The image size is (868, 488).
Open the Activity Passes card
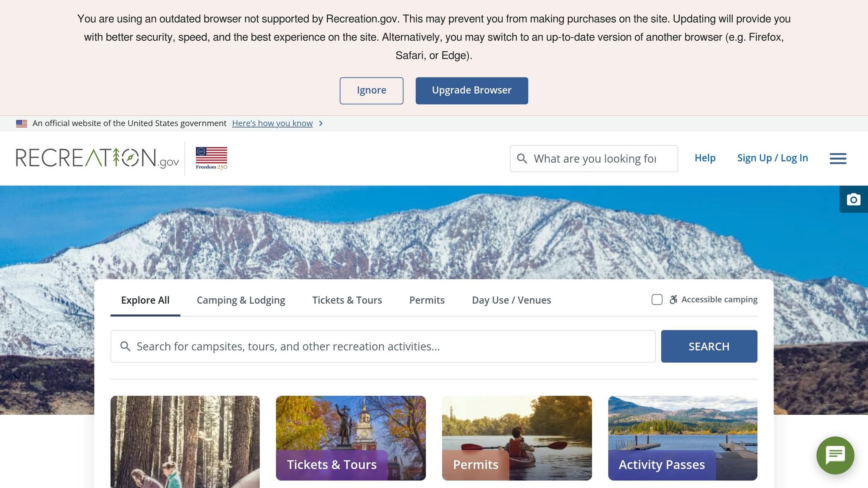click(682, 438)
